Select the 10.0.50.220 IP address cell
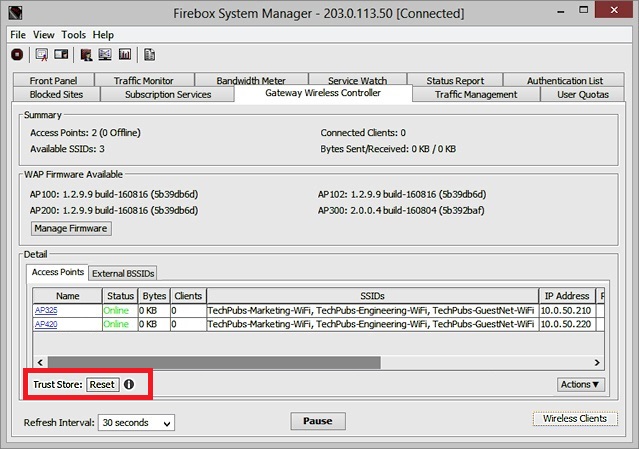 [567, 324]
